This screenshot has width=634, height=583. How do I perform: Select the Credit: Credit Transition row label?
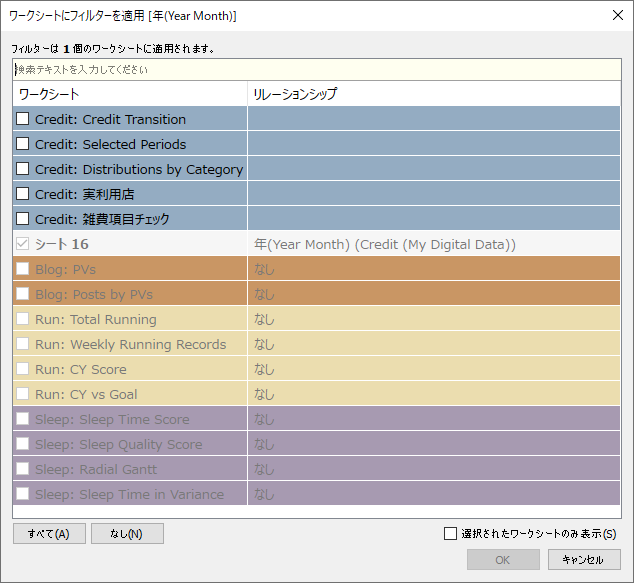pyautogui.click(x=110, y=120)
